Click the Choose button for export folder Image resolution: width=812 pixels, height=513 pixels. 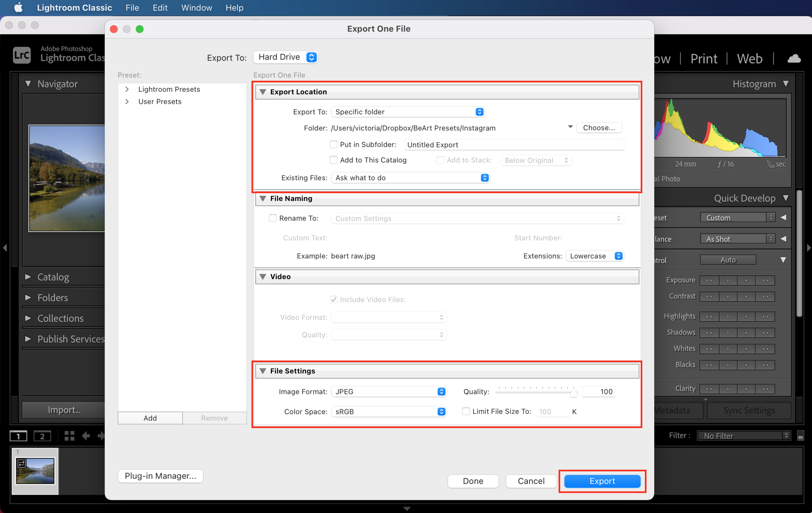[x=599, y=127]
